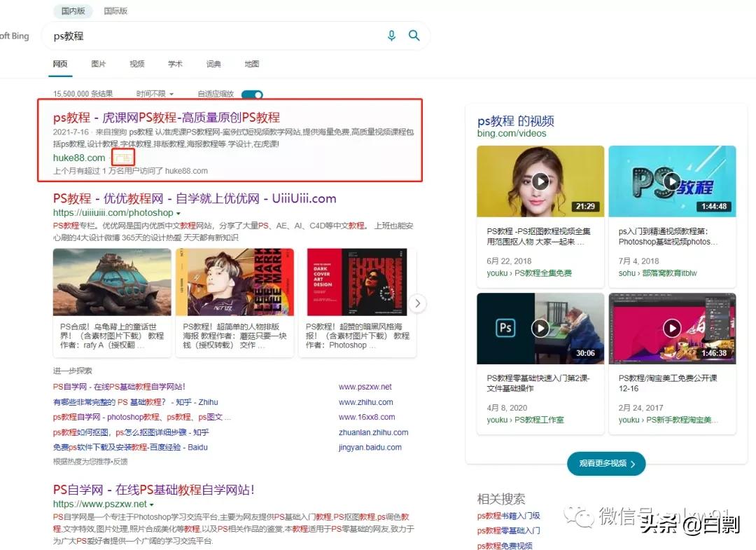Click the magnifier search icon

[x=414, y=36]
